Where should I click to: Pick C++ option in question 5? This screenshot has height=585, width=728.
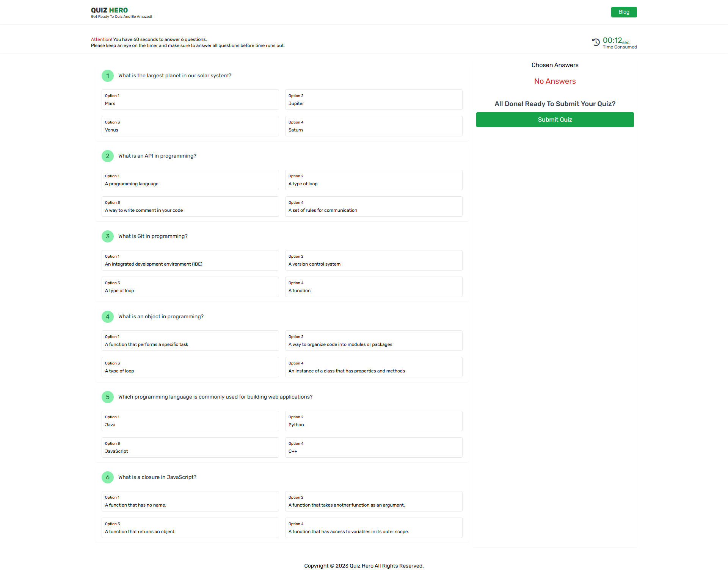click(x=373, y=447)
